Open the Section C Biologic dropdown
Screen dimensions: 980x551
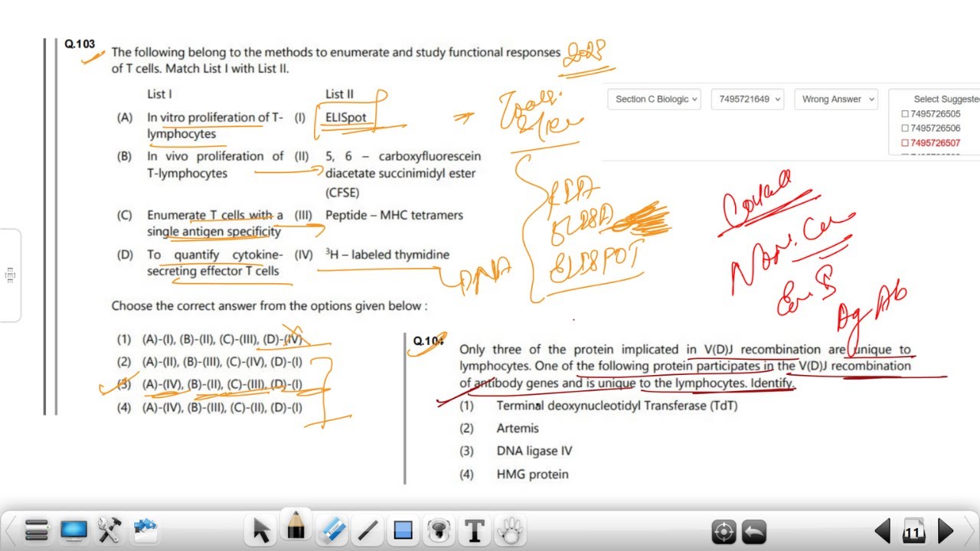click(655, 99)
